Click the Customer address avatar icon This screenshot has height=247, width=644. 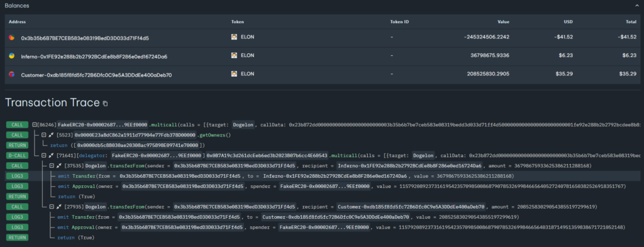point(11,74)
